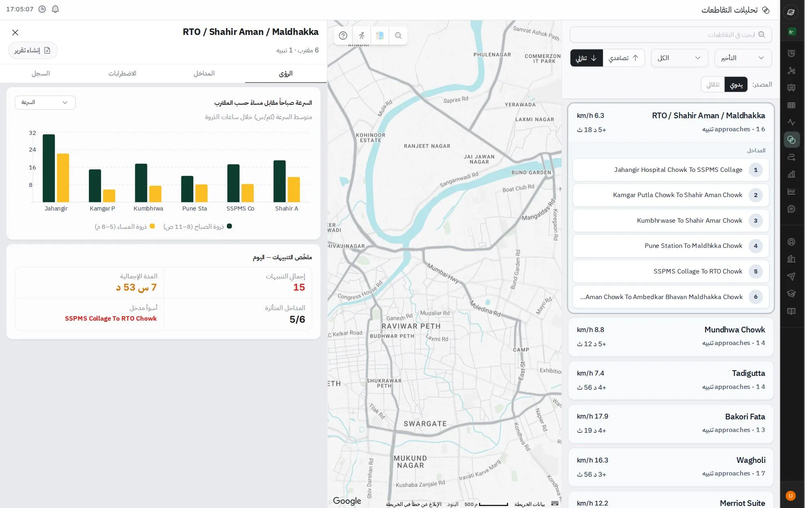
Task: Open the Tadigutta junction card
Action: 671,380
